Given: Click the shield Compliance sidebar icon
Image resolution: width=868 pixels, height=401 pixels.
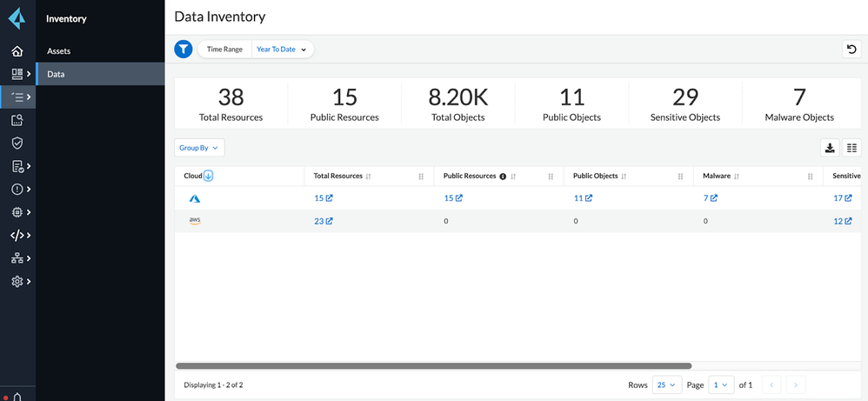Looking at the screenshot, I should 17,143.
